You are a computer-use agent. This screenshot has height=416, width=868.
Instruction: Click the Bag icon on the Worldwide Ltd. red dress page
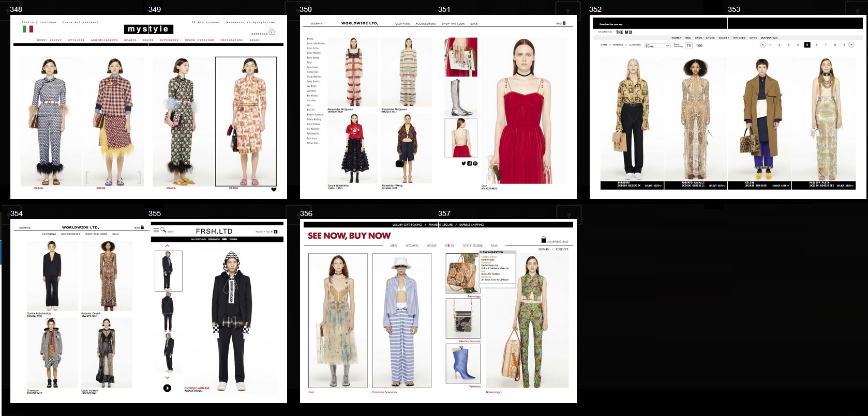[x=564, y=23]
